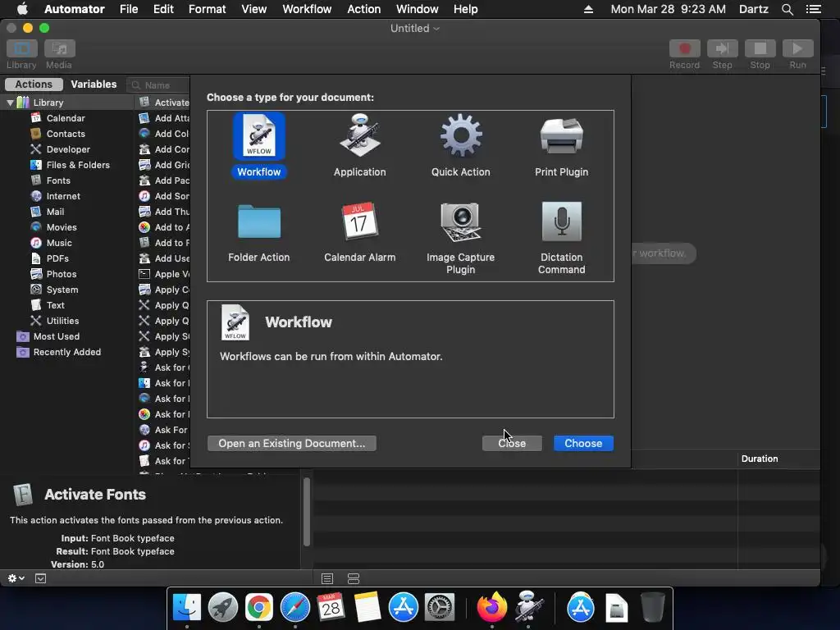
Task: Select Contacts in the Library
Action: coord(67,134)
